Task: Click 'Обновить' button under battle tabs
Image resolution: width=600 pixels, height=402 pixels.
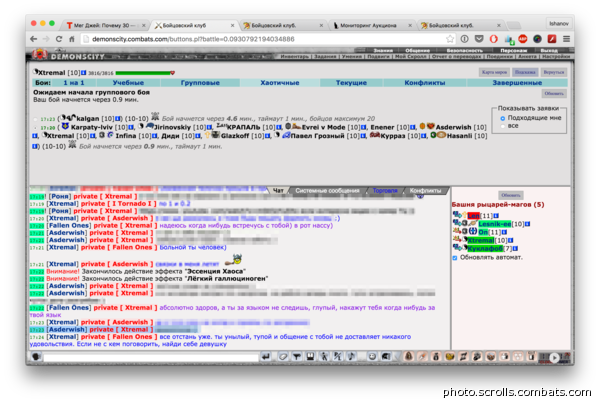Action: click(x=554, y=93)
